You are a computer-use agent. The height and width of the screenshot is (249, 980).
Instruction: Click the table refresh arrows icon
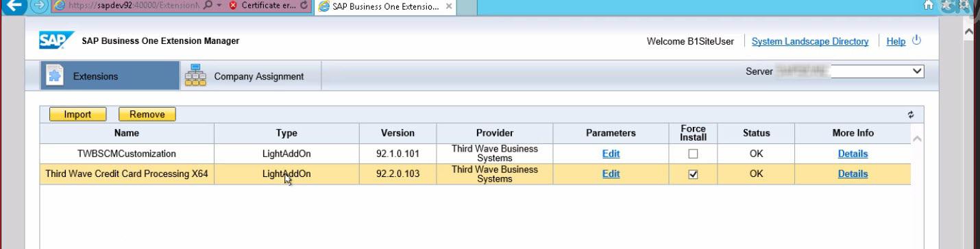[x=911, y=115]
